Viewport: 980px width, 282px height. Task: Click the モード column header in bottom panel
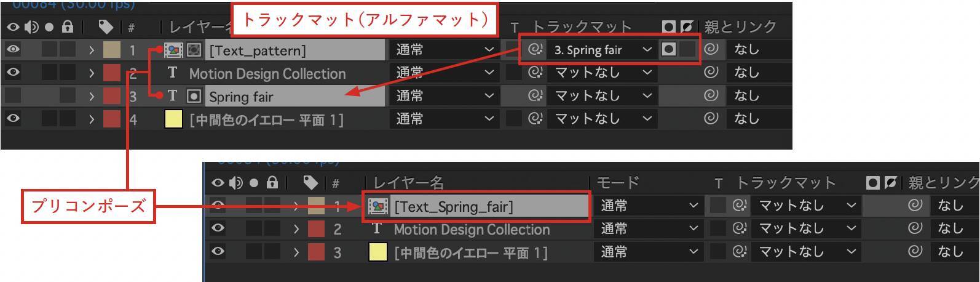618,183
